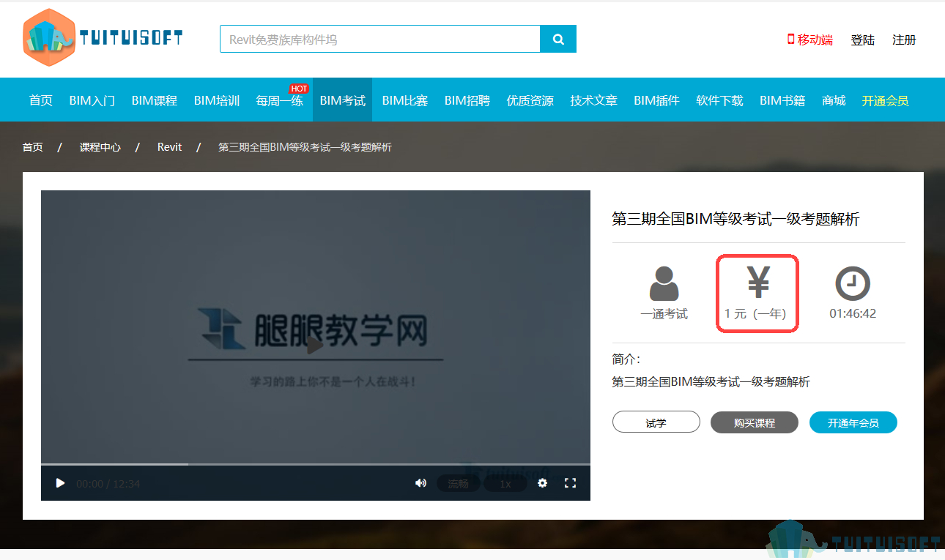Click 开通会员 in the navigation bar
This screenshot has height=560, width=945.
[x=885, y=100]
